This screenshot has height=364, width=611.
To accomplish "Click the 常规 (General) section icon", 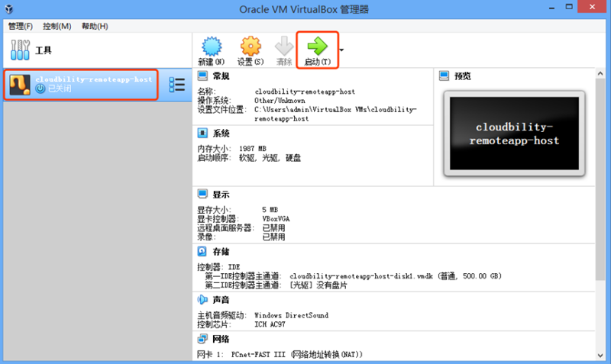I will point(202,76).
